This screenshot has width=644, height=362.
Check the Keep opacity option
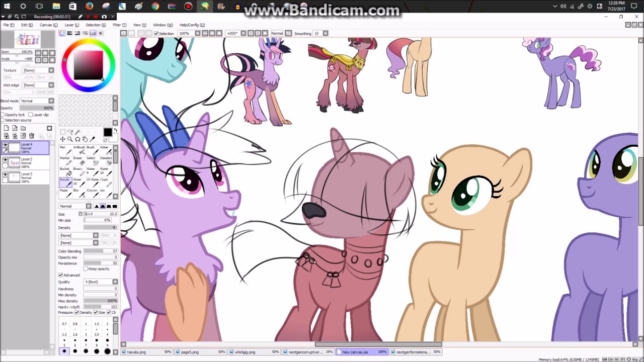click(x=86, y=269)
